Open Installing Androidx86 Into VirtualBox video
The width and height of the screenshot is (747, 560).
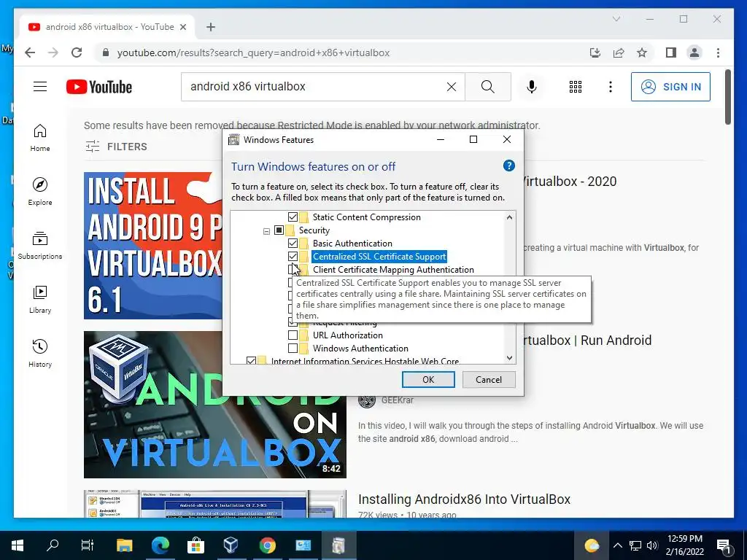[465, 499]
